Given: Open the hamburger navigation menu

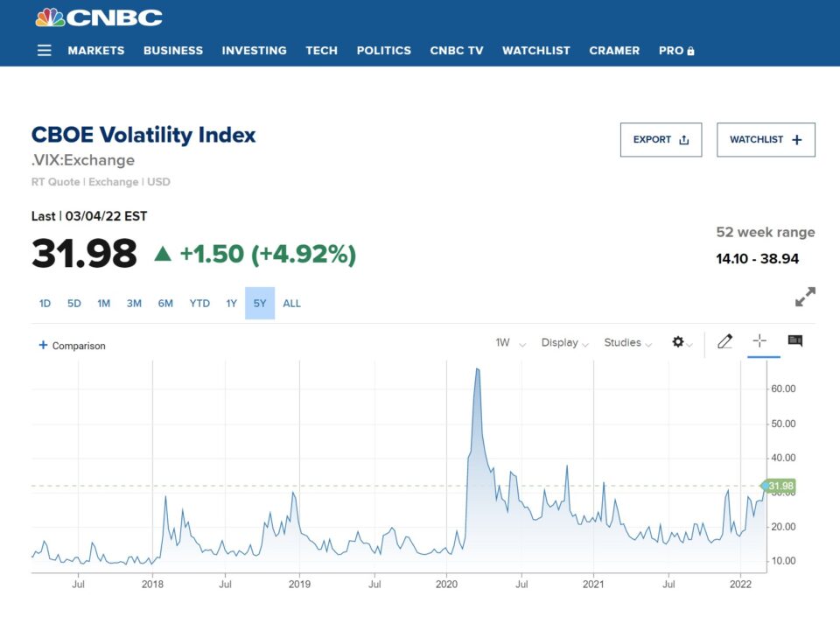Looking at the screenshot, I should click(x=45, y=51).
